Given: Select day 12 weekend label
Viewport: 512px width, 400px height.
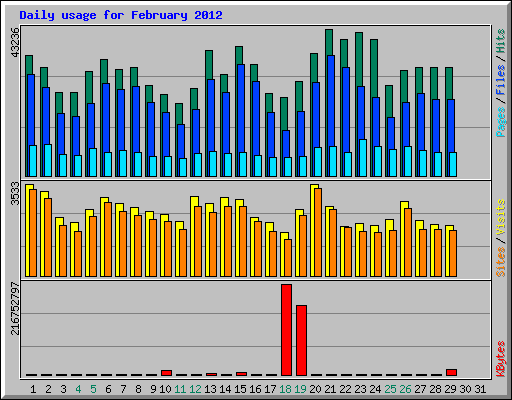Looking at the screenshot, I should click(x=195, y=389).
